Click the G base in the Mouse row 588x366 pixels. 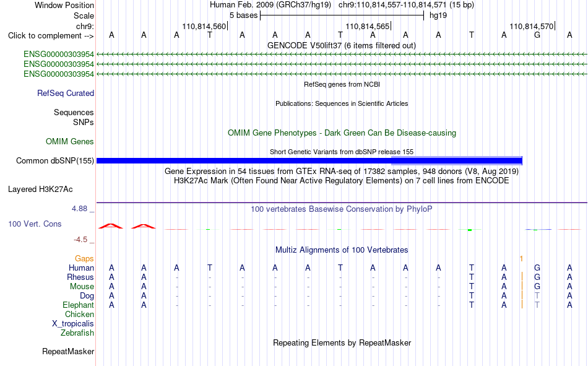pos(537,286)
